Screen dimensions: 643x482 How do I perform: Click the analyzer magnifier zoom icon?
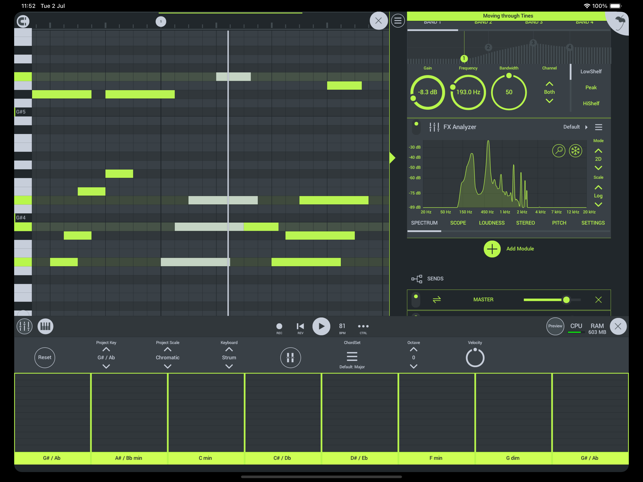[559, 151]
